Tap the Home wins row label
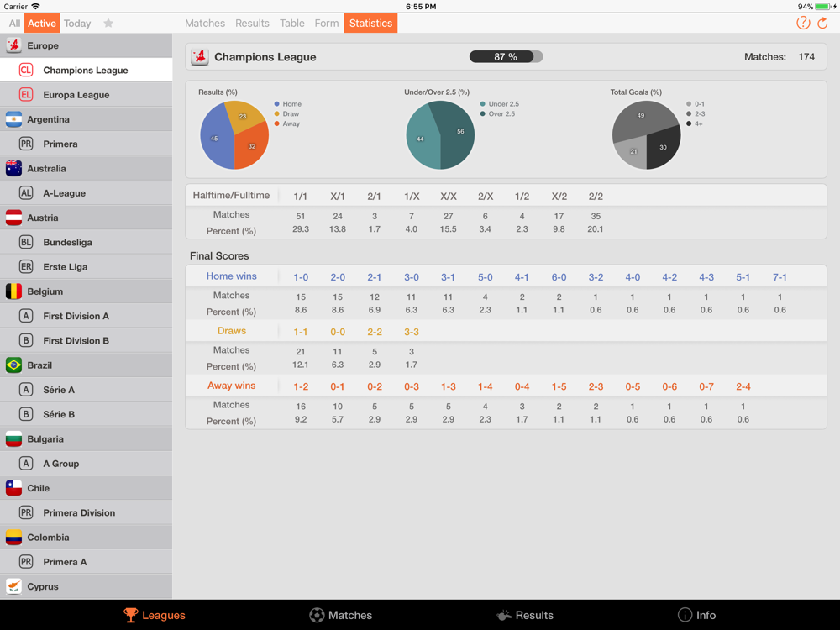 point(232,276)
